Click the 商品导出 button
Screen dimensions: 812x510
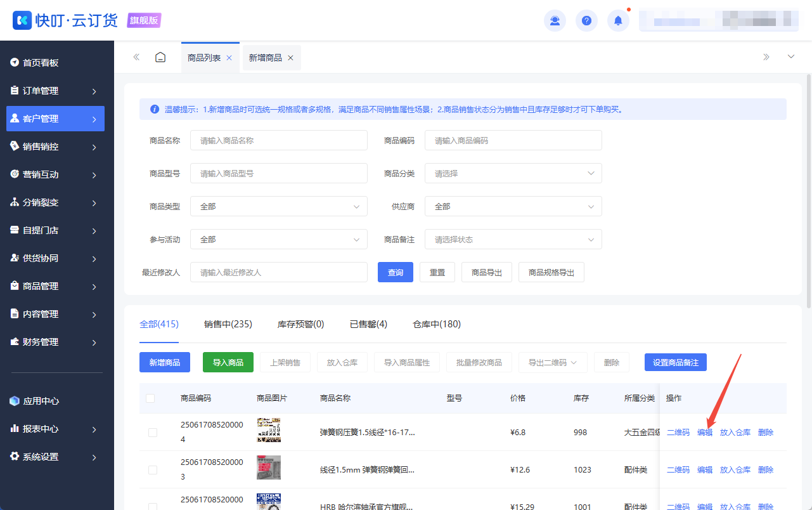487,272
